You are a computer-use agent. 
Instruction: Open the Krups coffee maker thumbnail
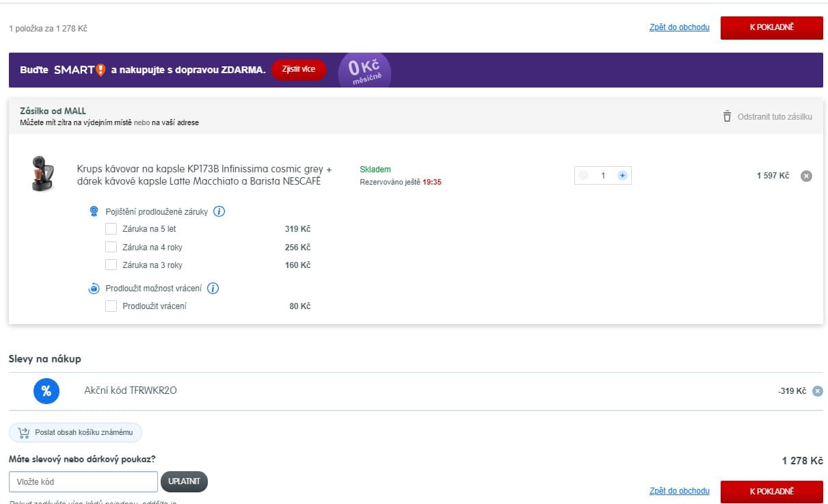(42, 174)
